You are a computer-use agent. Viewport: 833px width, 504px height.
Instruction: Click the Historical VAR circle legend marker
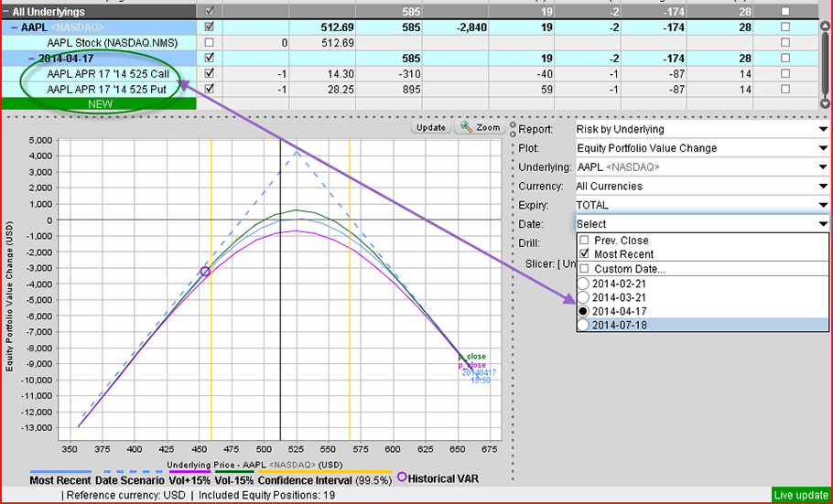402,477
